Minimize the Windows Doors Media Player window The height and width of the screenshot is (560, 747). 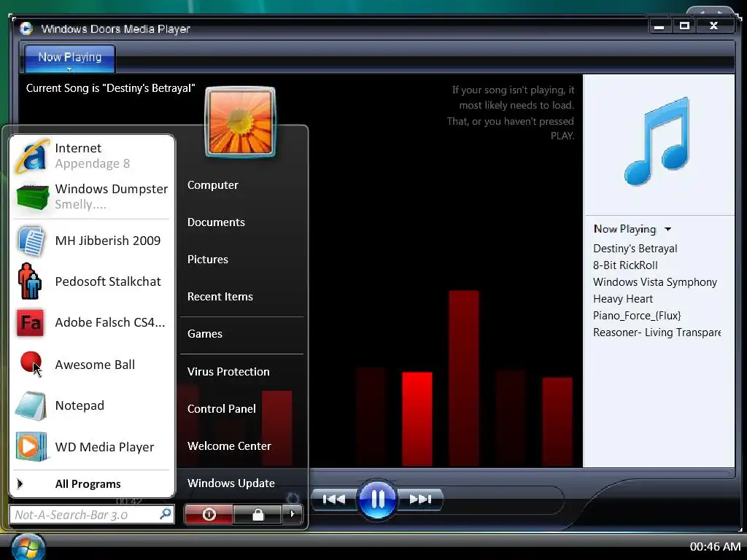coord(659,26)
